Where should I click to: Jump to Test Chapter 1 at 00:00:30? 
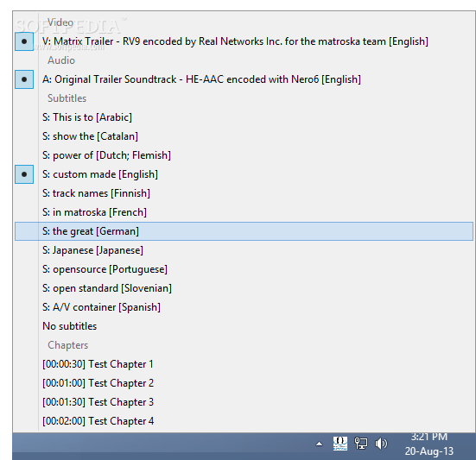click(x=244, y=364)
